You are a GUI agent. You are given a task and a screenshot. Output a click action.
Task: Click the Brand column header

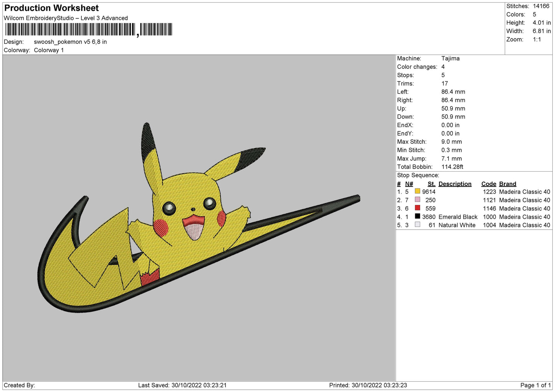(507, 184)
